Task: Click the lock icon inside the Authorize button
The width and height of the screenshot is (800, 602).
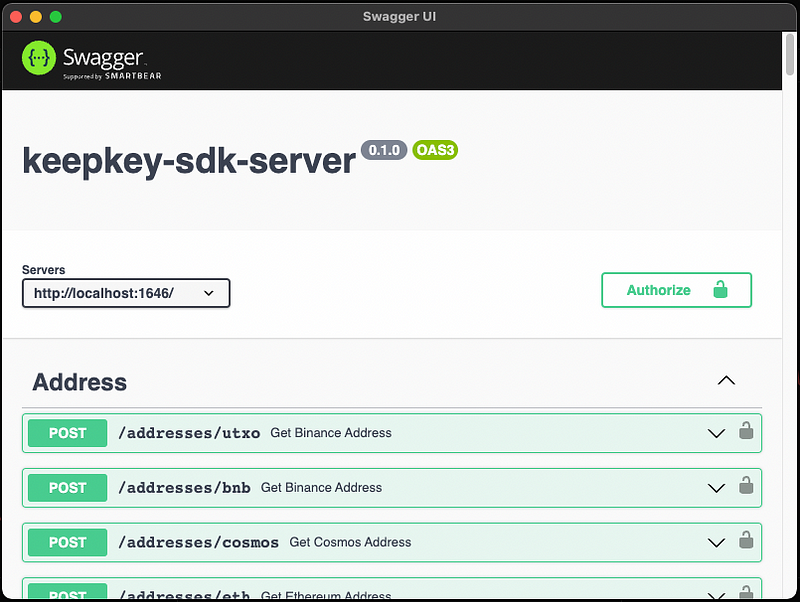Action: coord(721,290)
